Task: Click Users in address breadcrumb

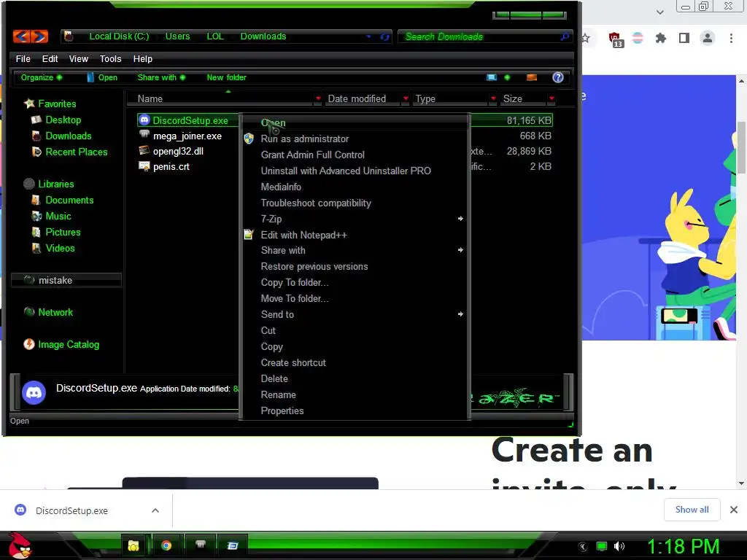Action: (x=178, y=36)
